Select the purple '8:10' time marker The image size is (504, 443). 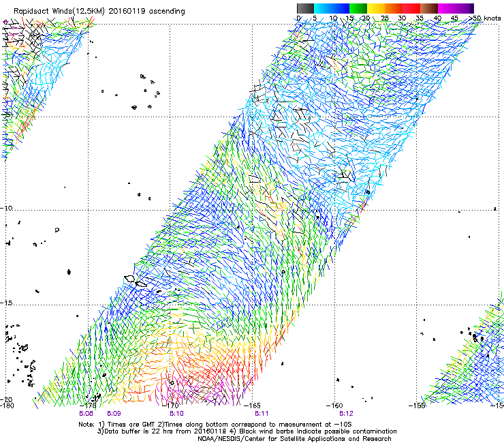(176, 414)
